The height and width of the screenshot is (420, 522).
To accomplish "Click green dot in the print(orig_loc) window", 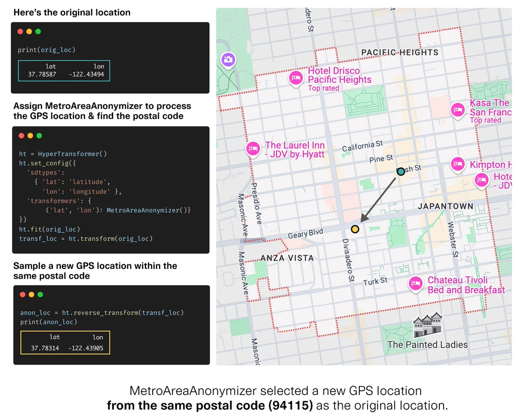I will click(38, 32).
